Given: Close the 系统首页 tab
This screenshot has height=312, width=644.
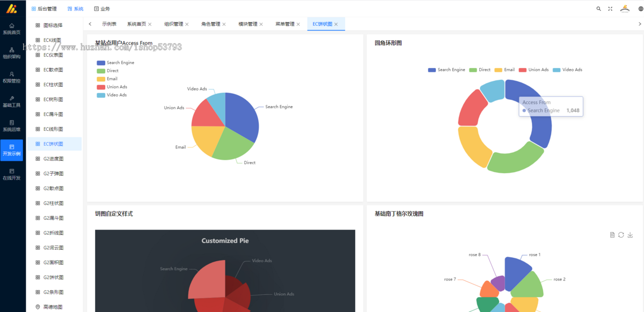Looking at the screenshot, I should tap(150, 24).
